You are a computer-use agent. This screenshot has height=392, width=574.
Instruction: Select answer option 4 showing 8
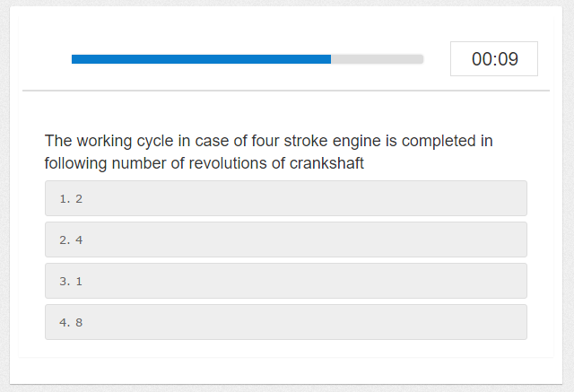(285, 322)
